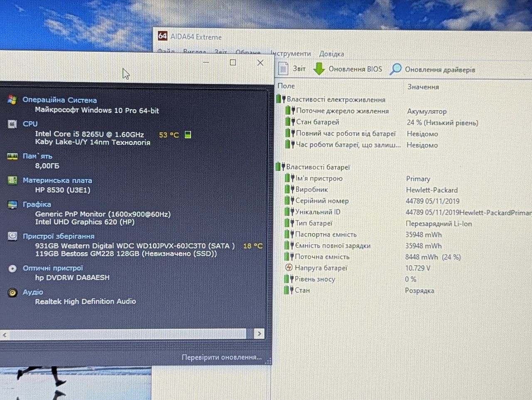Click the Поточна ємність row icon

tap(289, 257)
